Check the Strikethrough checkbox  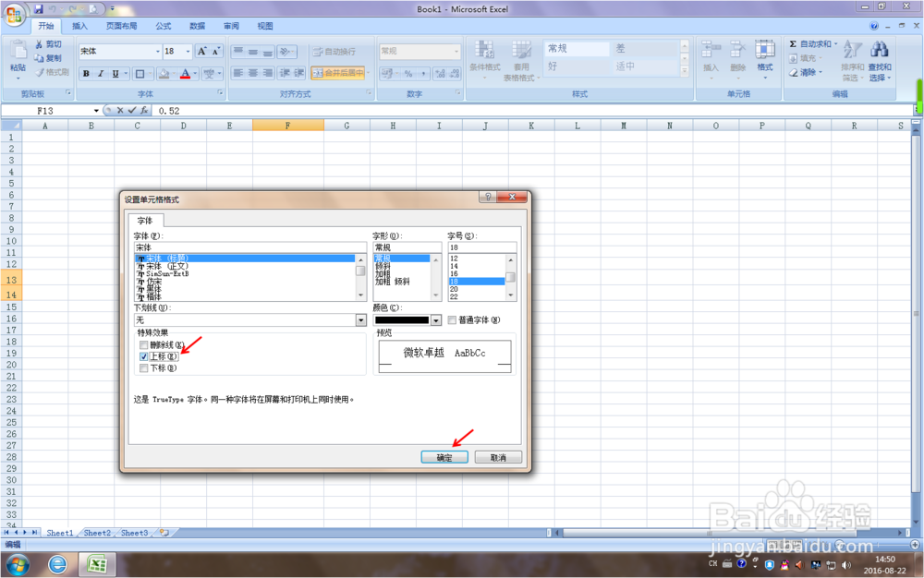coord(143,345)
